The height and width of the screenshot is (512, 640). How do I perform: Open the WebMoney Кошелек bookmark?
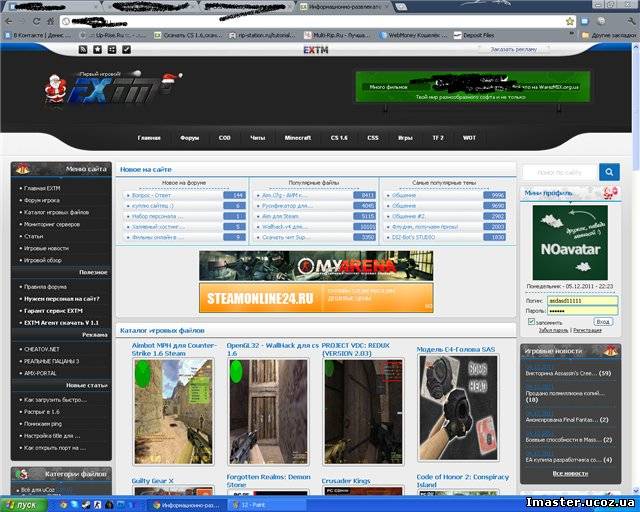(413, 36)
